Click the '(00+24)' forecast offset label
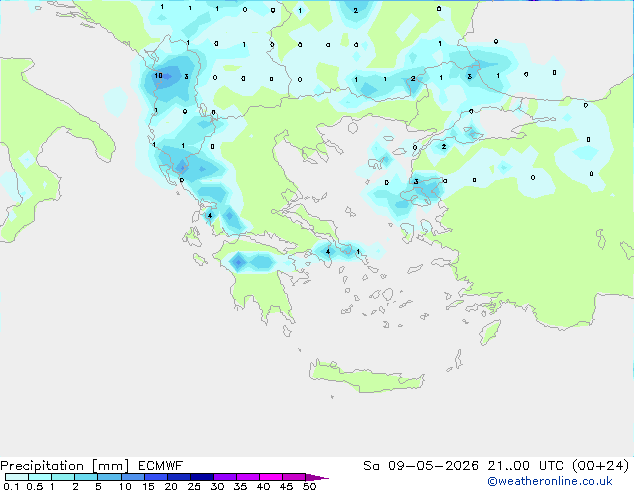The height and width of the screenshot is (490, 634). 601,466
